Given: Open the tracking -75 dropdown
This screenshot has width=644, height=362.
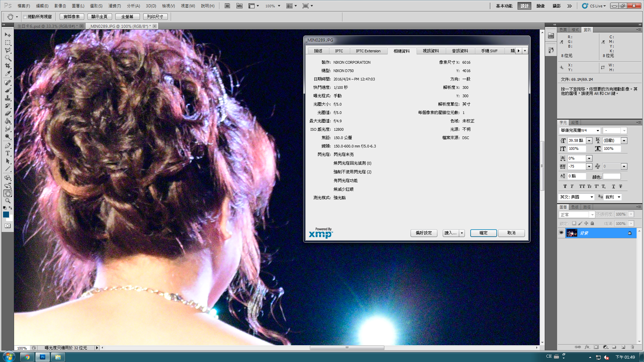Looking at the screenshot, I should point(589,166).
